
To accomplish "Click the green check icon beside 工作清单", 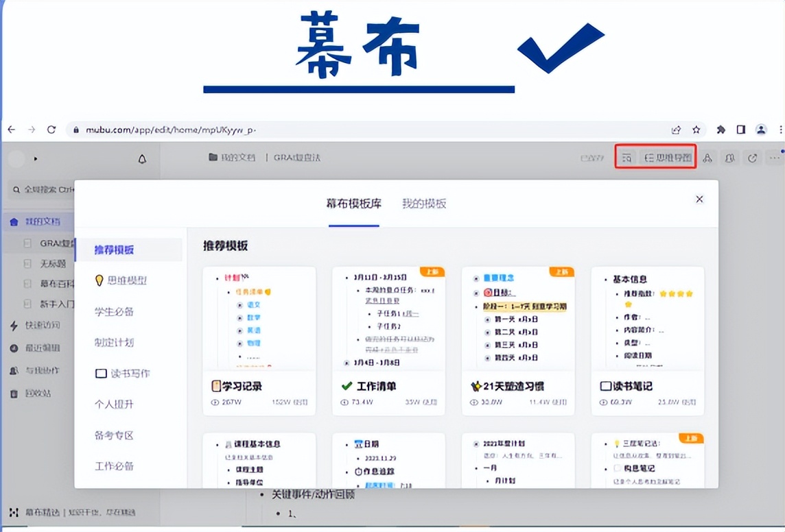I will [347, 386].
